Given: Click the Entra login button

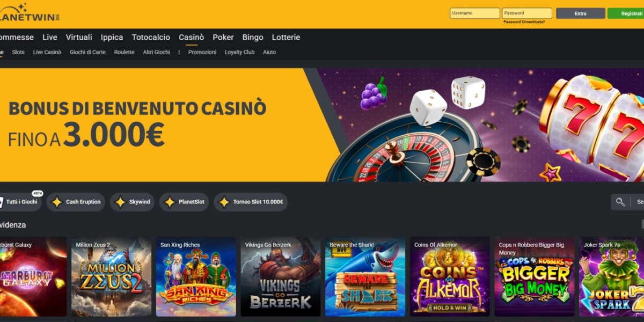Looking at the screenshot, I should (581, 13).
